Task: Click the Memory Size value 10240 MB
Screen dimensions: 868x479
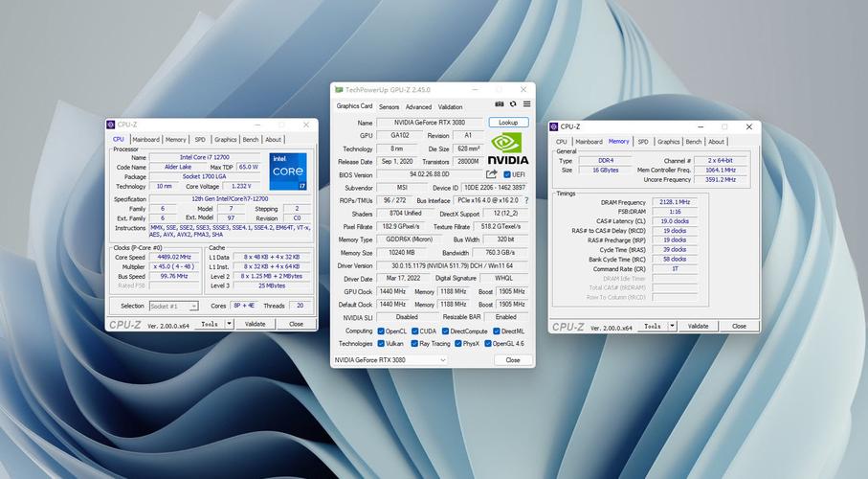Action: coord(401,253)
